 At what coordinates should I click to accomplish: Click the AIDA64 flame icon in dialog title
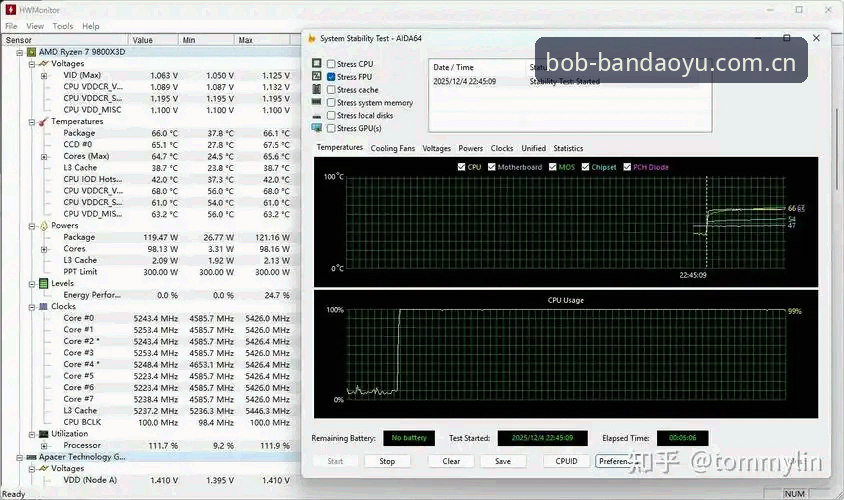pyautogui.click(x=312, y=39)
